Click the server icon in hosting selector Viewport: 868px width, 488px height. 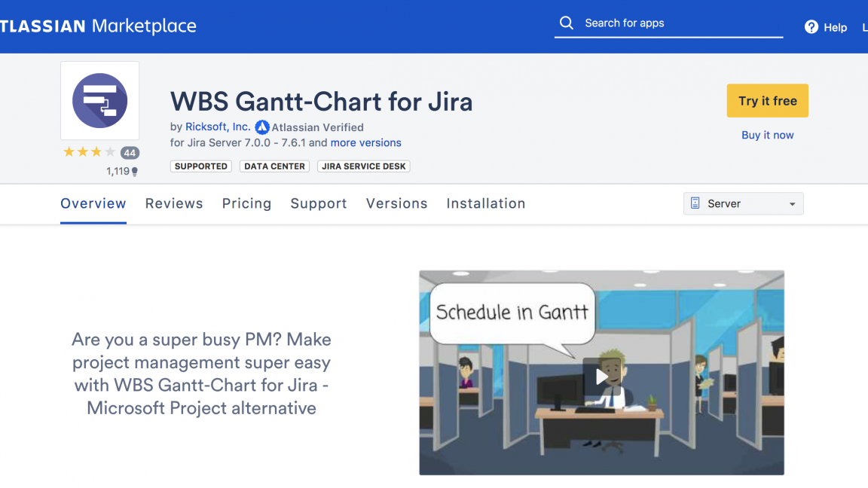point(695,203)
